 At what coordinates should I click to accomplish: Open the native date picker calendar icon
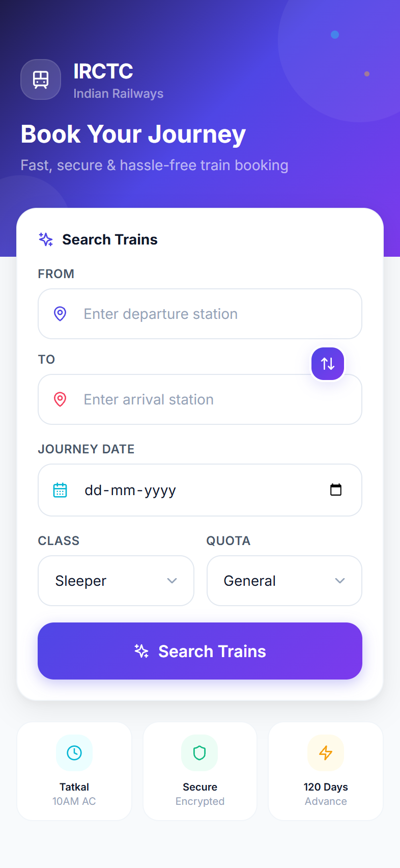[336, 490]
